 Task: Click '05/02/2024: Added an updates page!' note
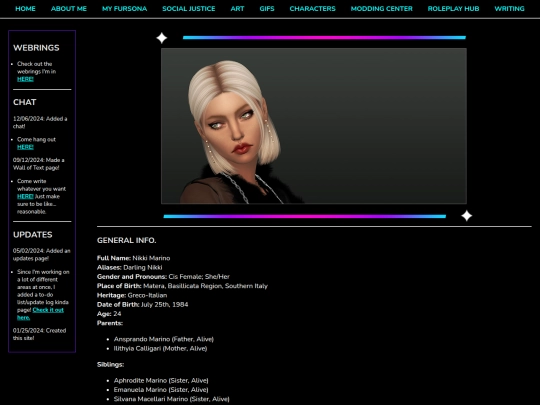42,255
